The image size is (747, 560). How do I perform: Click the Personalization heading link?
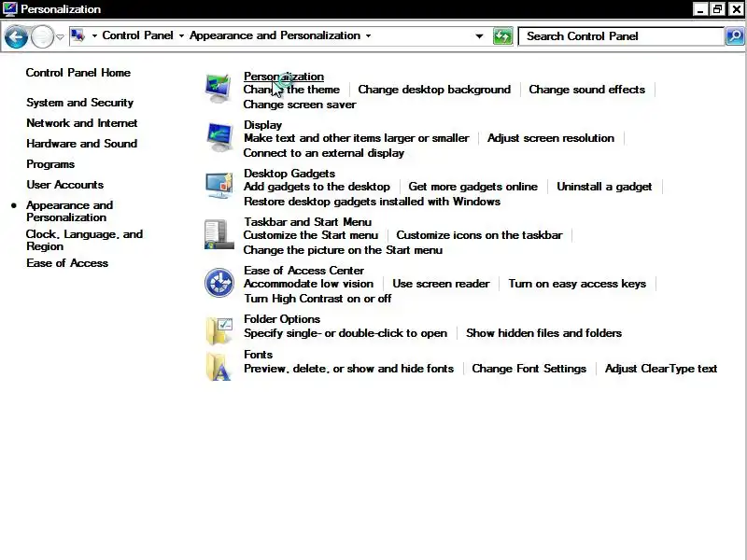coord(284,77)
